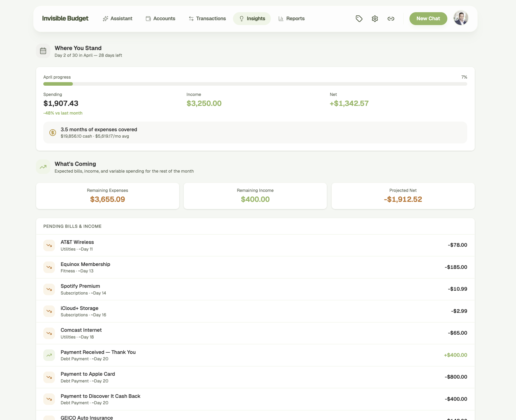Click the -48% vs last month link
The width and height of the screenshot is (516, 420).
pos(63,113)
